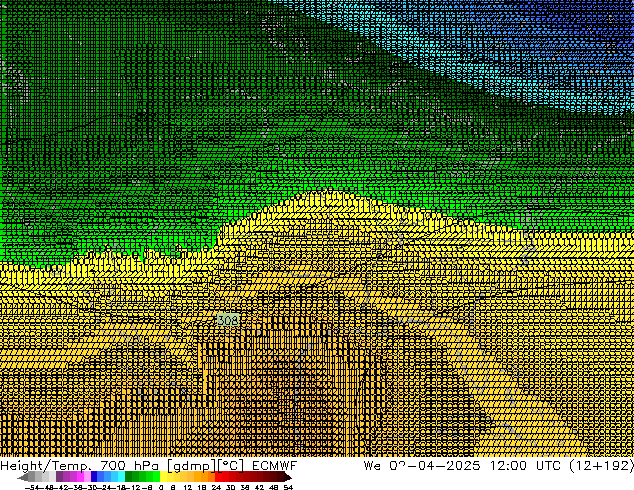Click the dark purple swatch in the legend
The height and width of the screenshot is (490, 634).
click(59, 477)
